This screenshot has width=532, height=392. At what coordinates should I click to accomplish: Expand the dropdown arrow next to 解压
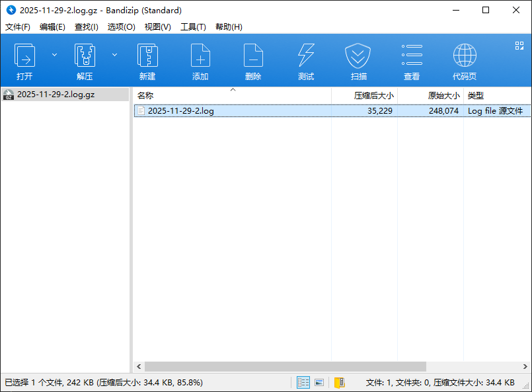pos(115,55)
